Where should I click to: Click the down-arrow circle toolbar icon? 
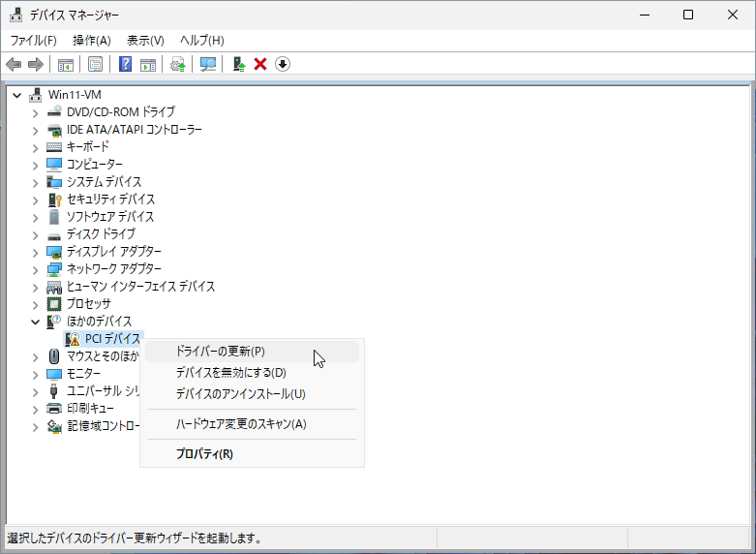283,64
